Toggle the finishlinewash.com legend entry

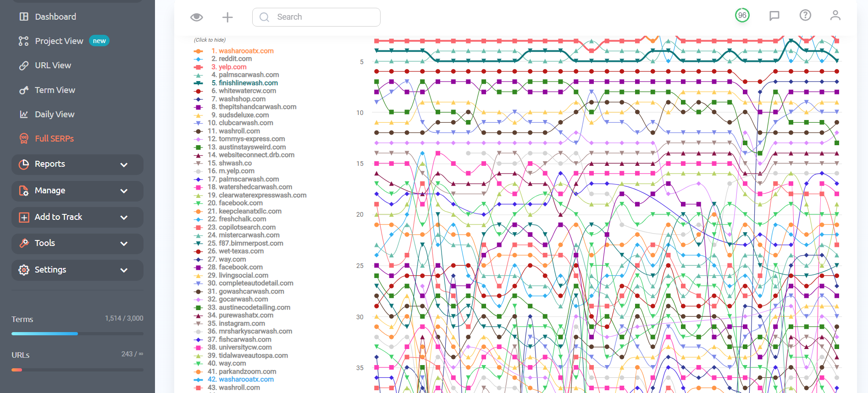click(x=244, y=83)
